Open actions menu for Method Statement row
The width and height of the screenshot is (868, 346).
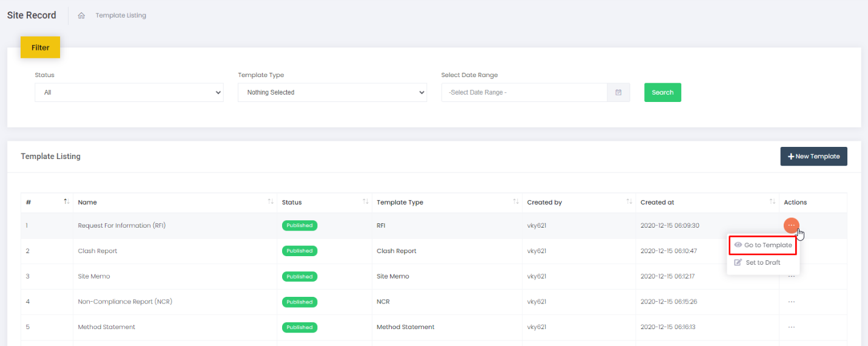[x=791, y=327]
